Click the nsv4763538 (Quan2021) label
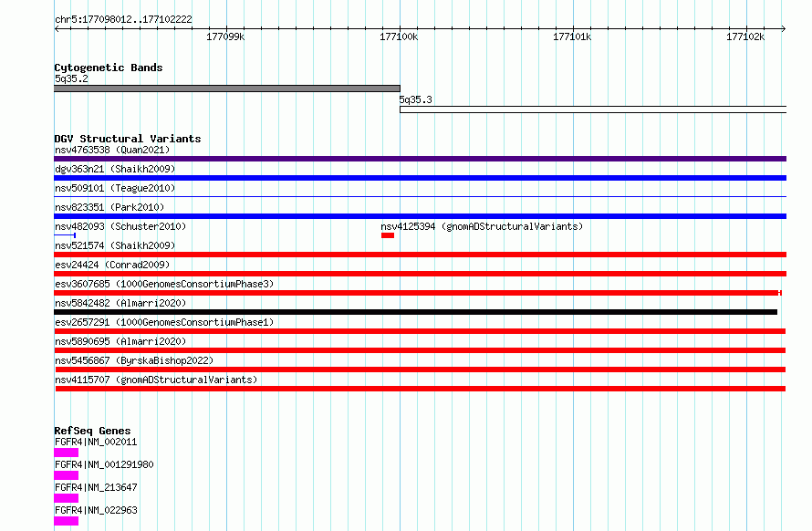 point(112,151)
